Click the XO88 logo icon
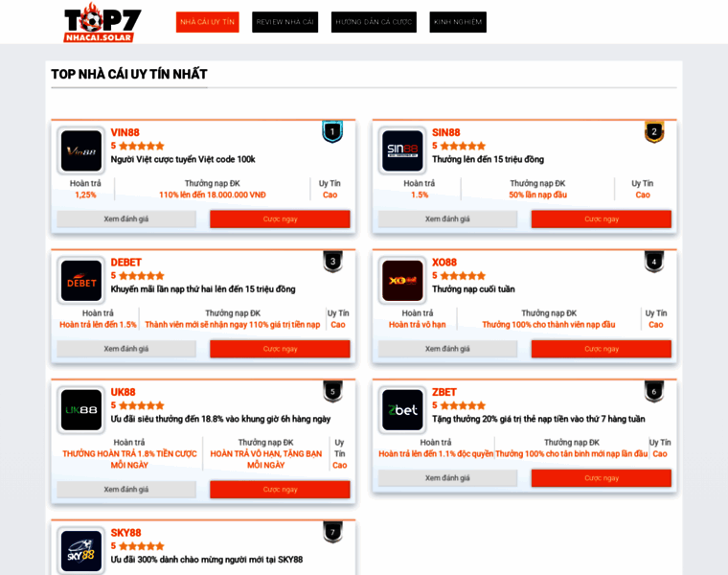 point(402,281)
